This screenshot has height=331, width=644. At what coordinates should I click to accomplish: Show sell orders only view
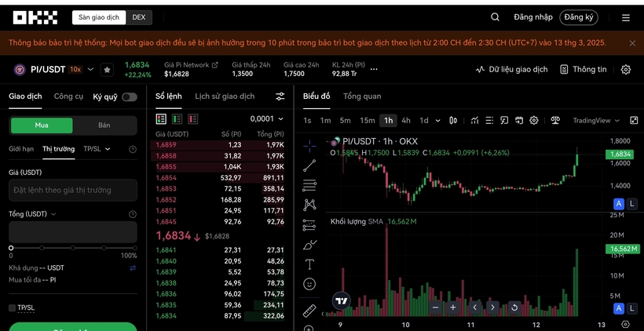193,119
